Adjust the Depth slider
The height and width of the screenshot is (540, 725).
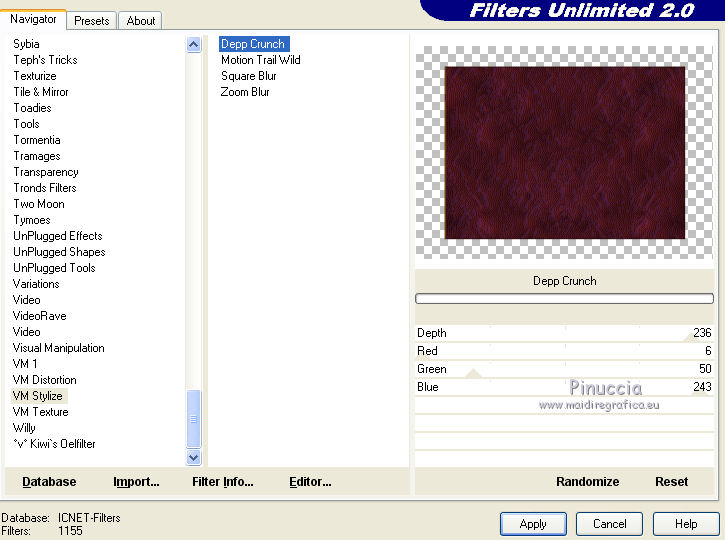tap(564, 333)
